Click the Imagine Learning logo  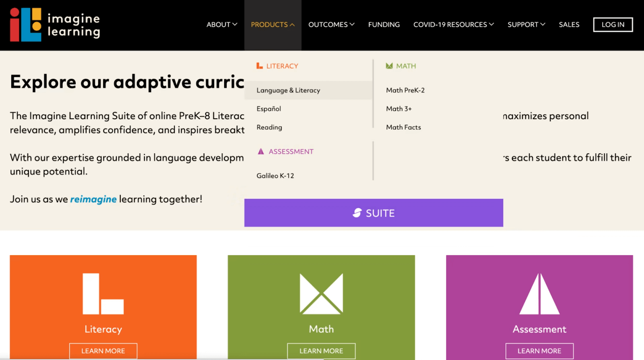coord(55,25)
